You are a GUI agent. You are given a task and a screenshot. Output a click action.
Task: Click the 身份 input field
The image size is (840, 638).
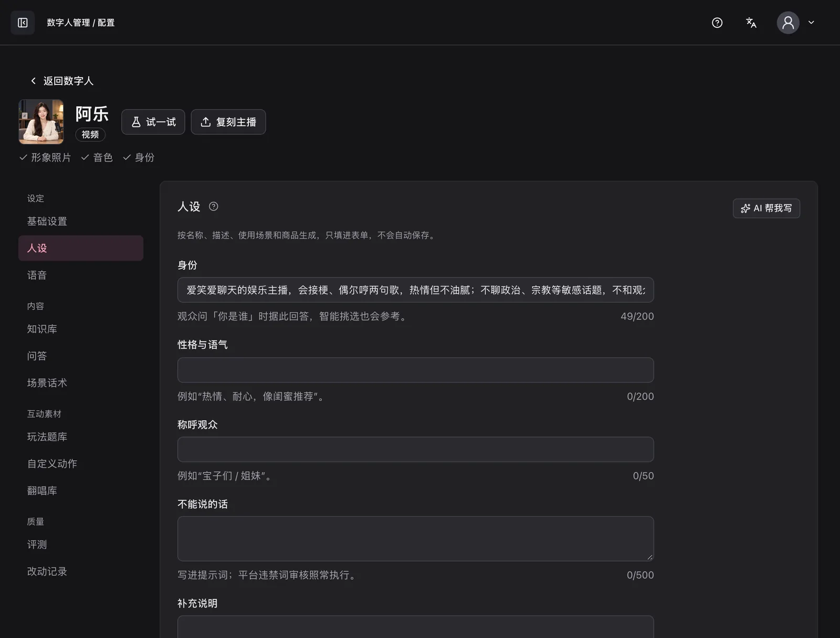coord(415,290)
